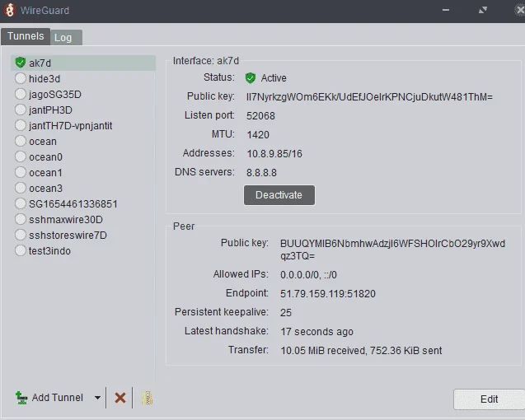The width and height of the screenshot is (525, 420).
Task: Click the peer public key value
Action: (392, 250)
